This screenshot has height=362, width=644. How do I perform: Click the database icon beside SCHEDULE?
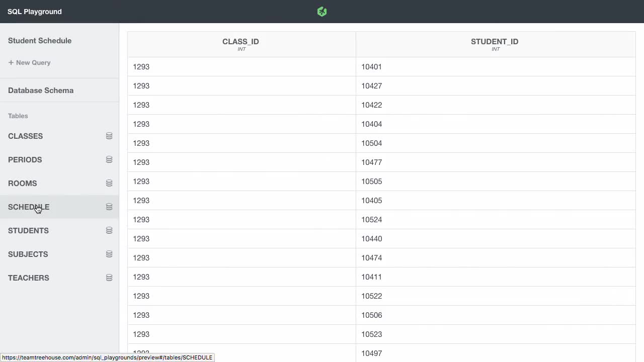109,207
